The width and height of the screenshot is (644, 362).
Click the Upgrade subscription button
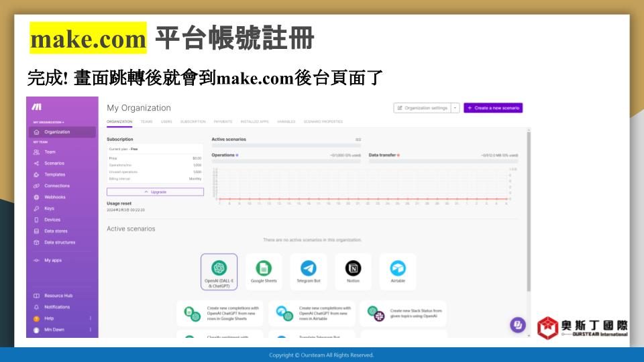pyautogui.click(x=155, y=192)
